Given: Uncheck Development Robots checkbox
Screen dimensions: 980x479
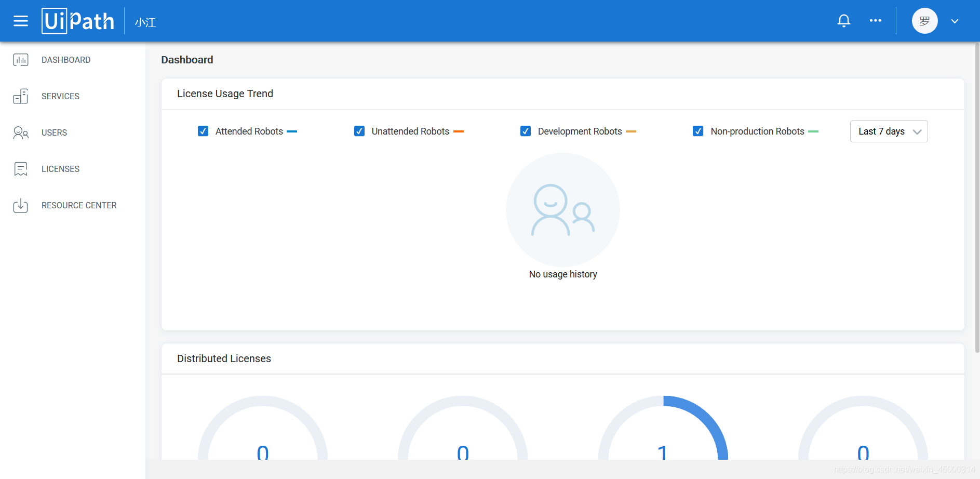Looking at the screenshot, I should (x=526, y=131).
